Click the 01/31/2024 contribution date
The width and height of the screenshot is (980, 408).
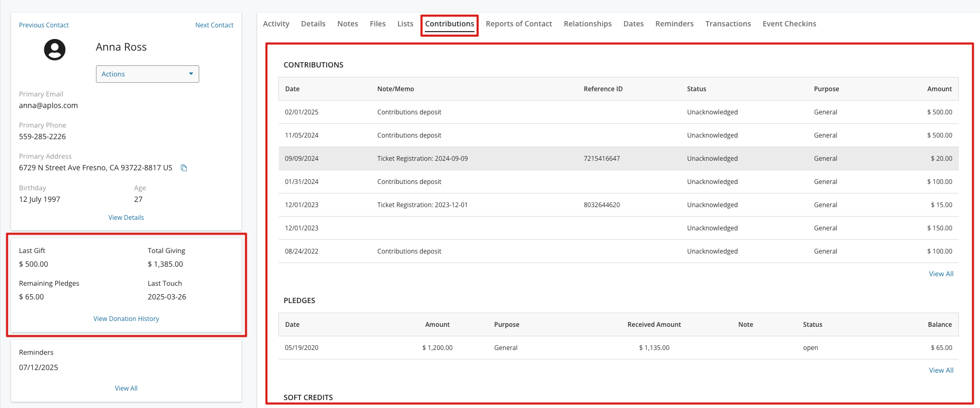pyautogui.click(x=302, y=182)
